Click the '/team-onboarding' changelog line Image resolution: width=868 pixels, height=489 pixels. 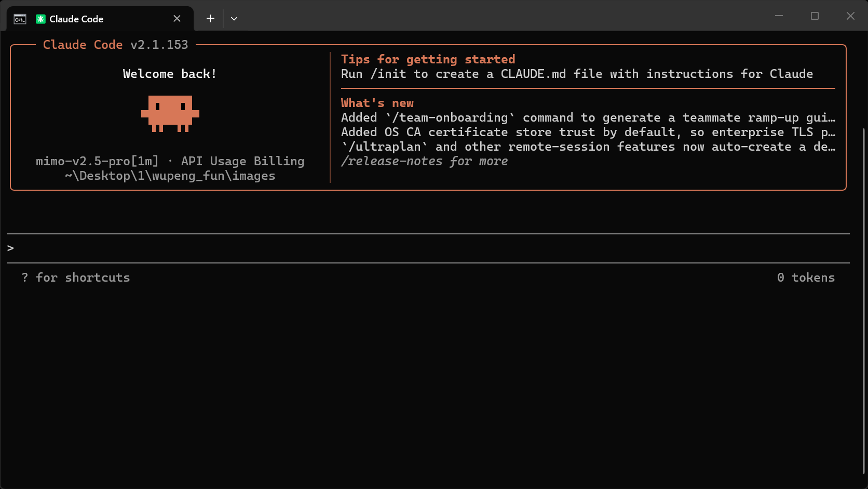[x=588, y=117]
